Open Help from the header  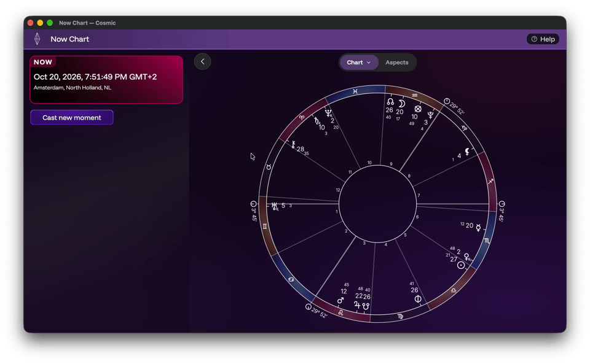tap(543, 39)
